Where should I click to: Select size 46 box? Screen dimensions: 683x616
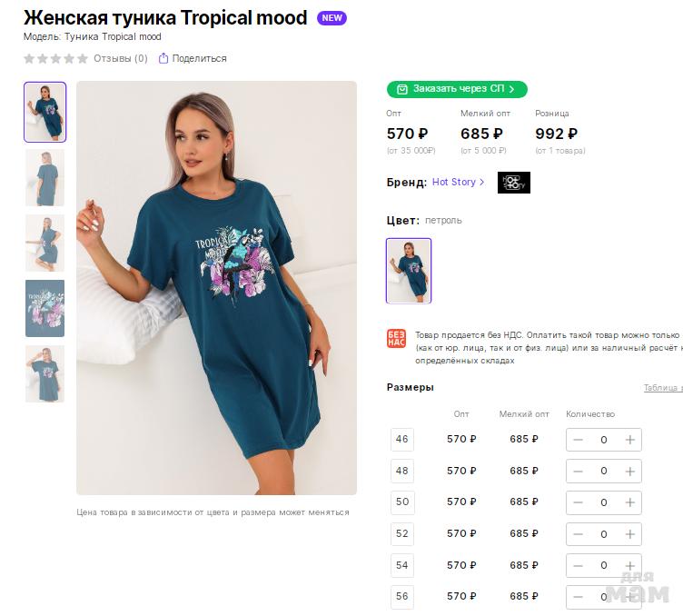coord(402,440)
